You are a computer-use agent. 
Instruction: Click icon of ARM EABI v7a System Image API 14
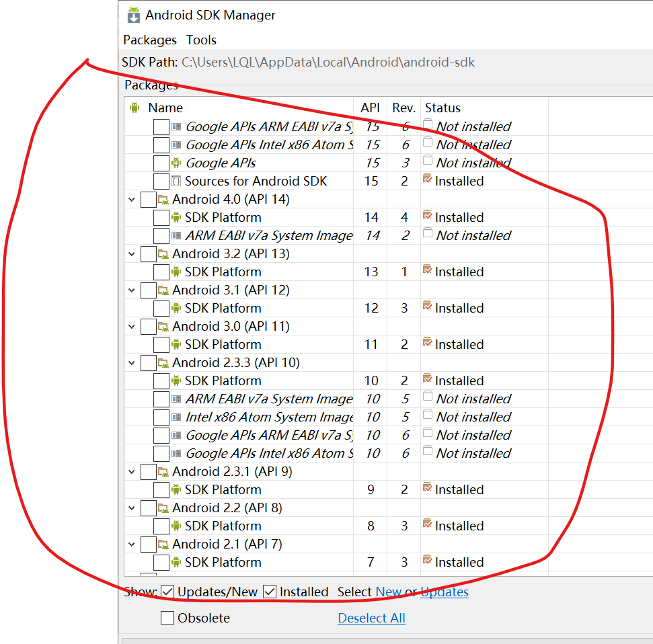pos(176,236)
